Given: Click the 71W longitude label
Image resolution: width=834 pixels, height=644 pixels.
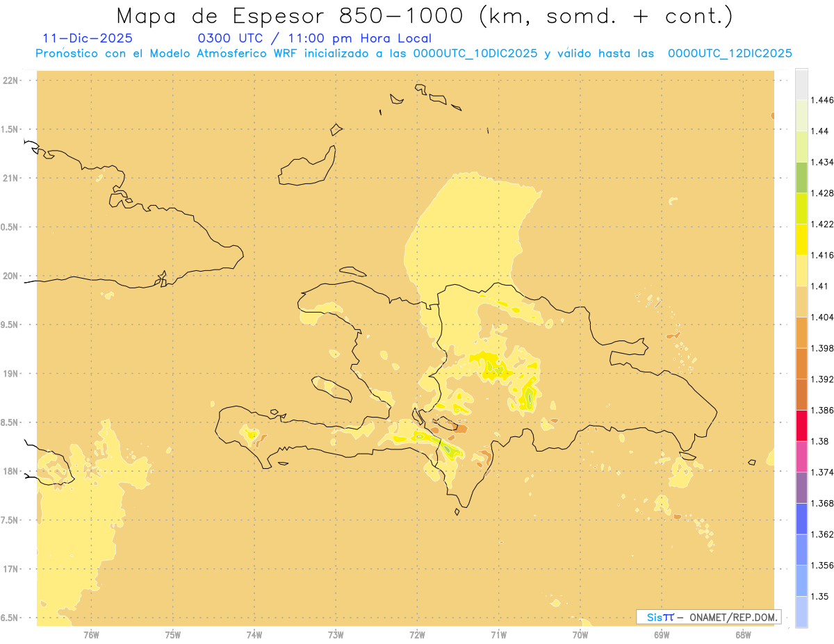Looking at the screenshot, I should pos(498,635).
